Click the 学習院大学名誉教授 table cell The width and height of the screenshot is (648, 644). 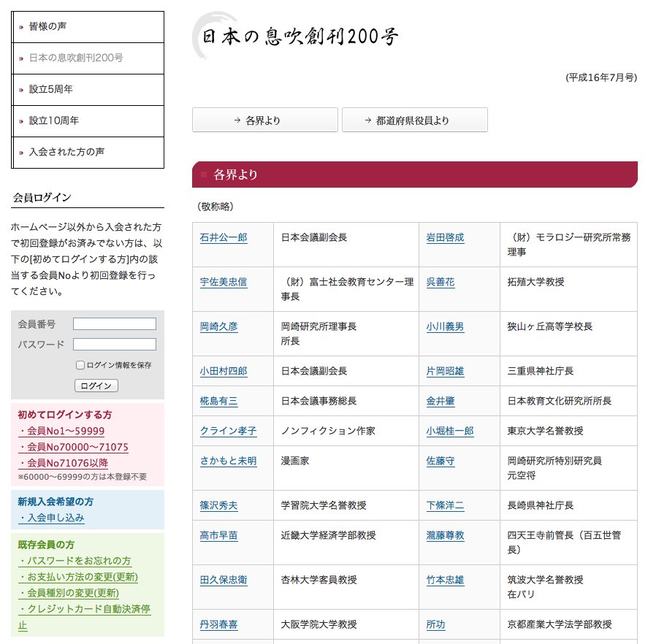[x=346, y=505]
